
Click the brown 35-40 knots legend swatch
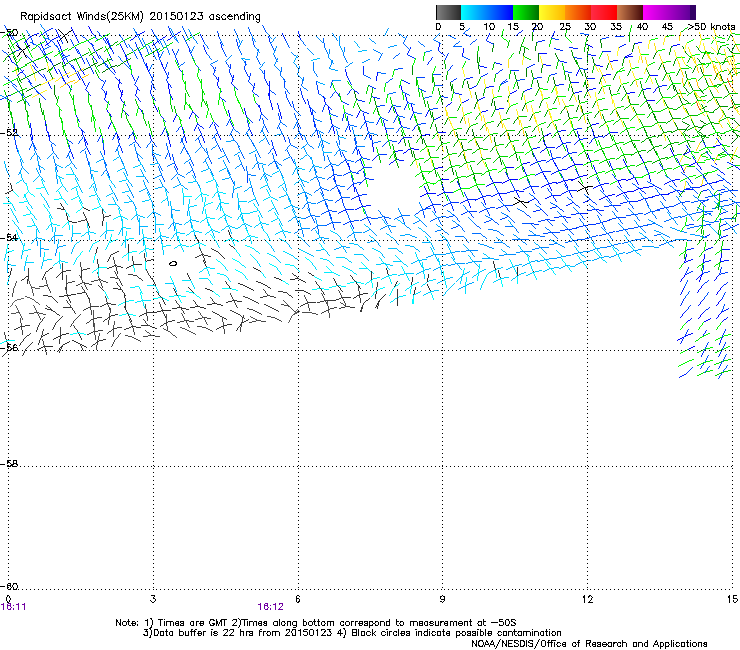[630, 12]
